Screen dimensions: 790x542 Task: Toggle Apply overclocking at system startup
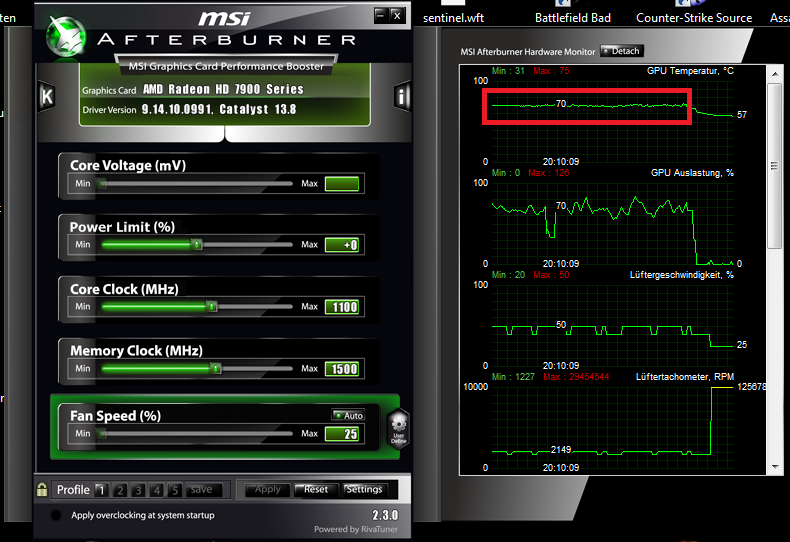tap(56, 515)
